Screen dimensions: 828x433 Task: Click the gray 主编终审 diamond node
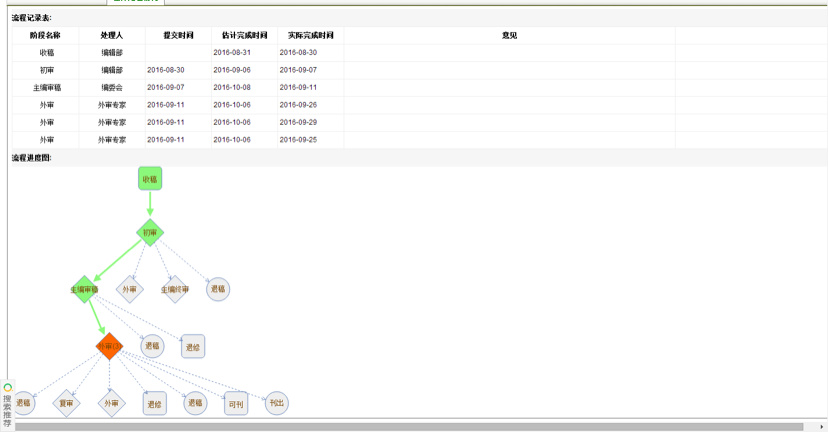[175, 289]
